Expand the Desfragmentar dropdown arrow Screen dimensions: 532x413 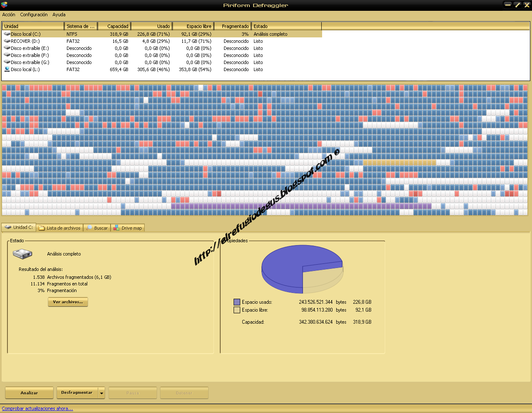[101, 393]
